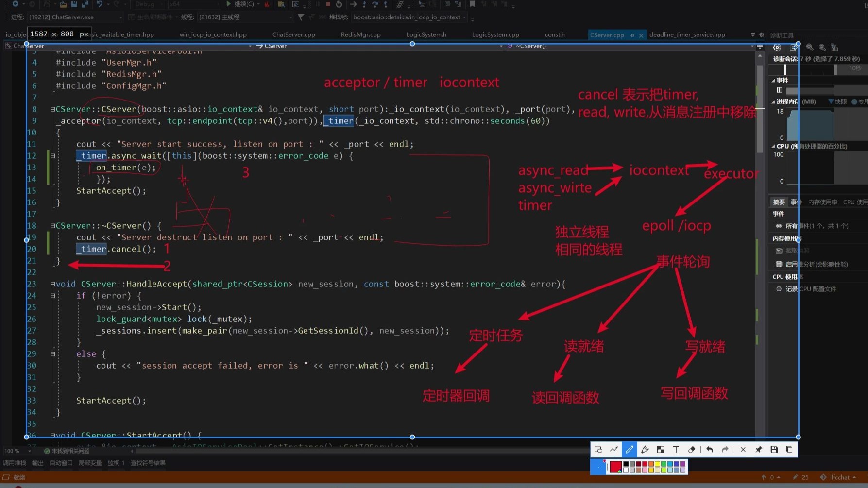Collapse the else block at line 29

(52, 354)
